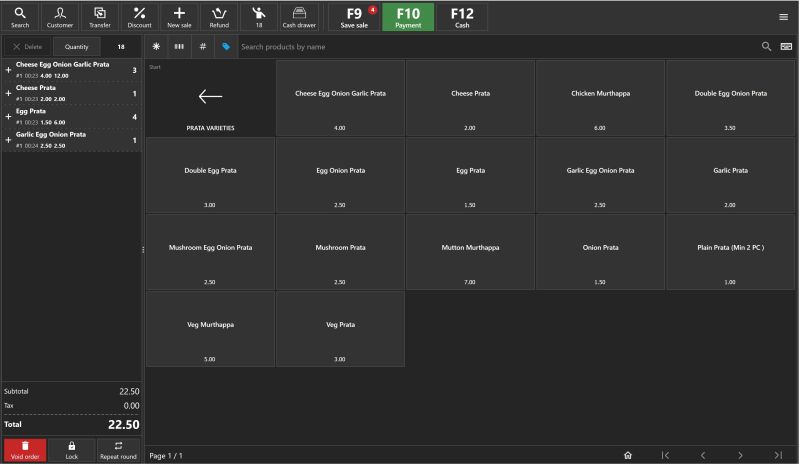Lock the POS screen
The height and width of the screenshot is (464, 800).
click(x=72, y=450)
